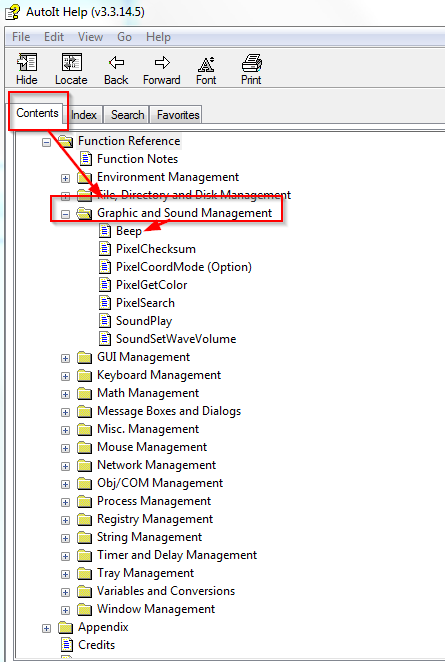Image resolution: width=445 pixels, height=662 pixels.
Task: Open the Help menu
Action: (158, 37)
